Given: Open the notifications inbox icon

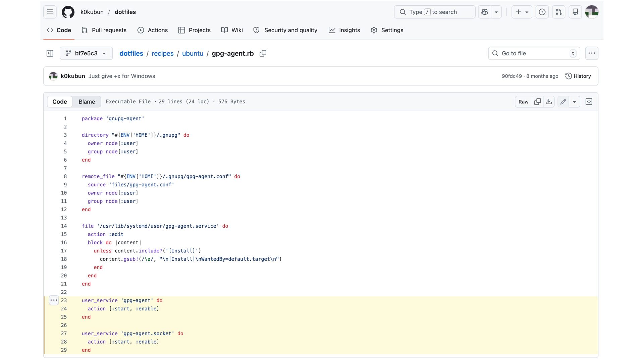Looking at the screenshot, I should [575, 12].
